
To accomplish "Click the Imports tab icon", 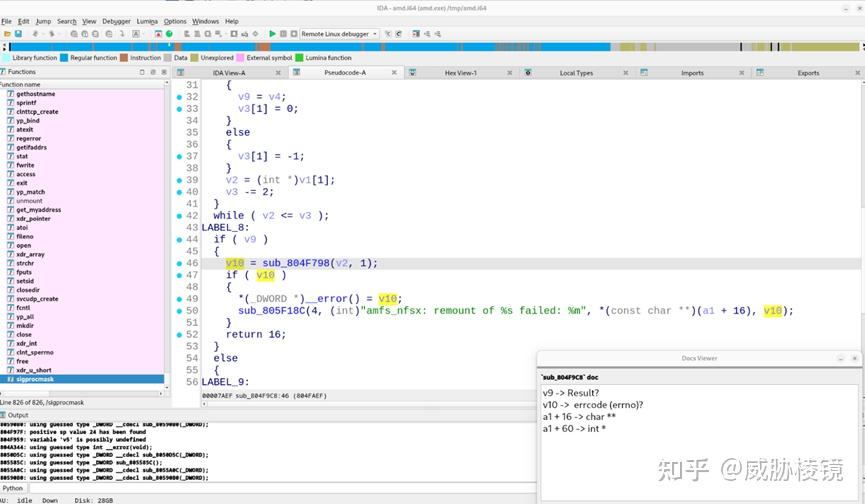I will pyautogui.click(x=644, y=73).
